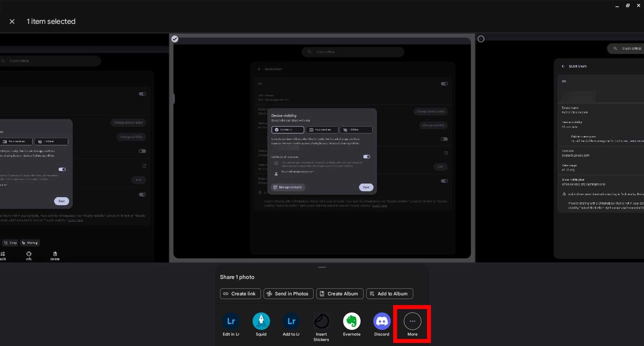Click Info icon under left photo
644x346 pixels.
pyautogui.click(x=29, y=256)
